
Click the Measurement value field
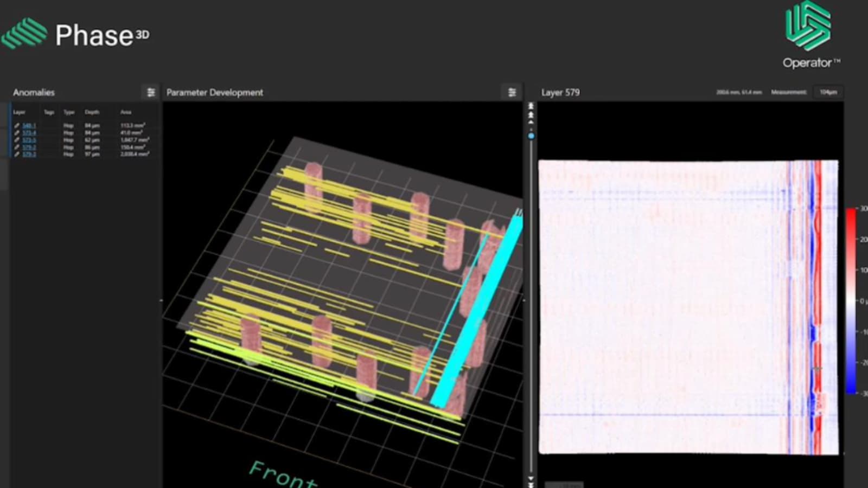tap(828, 93)
